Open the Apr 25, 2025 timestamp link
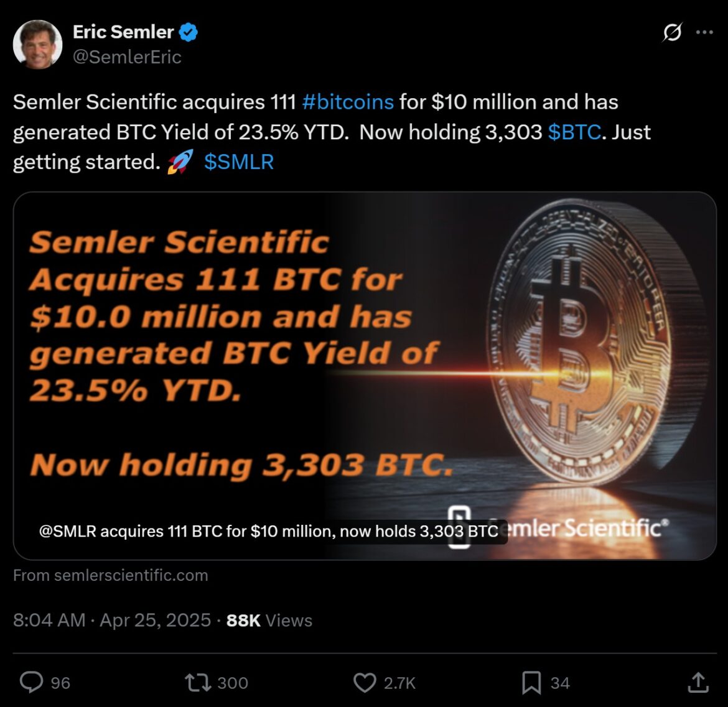 tap(112, 619)
